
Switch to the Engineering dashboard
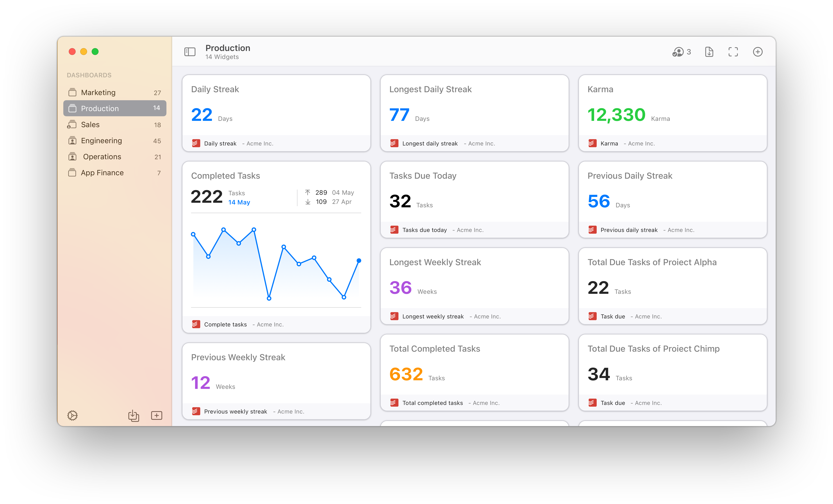(101, 141)
